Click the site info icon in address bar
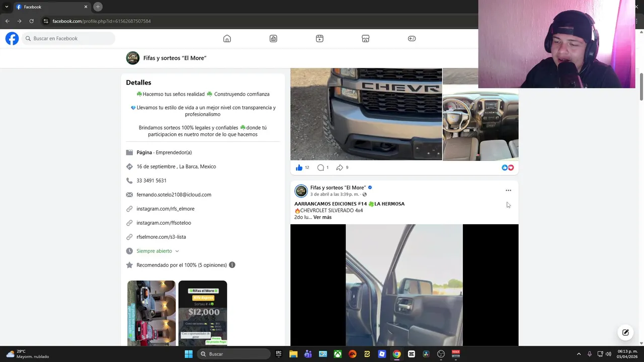Screen dimensions: 644x362 coord(46,21)
